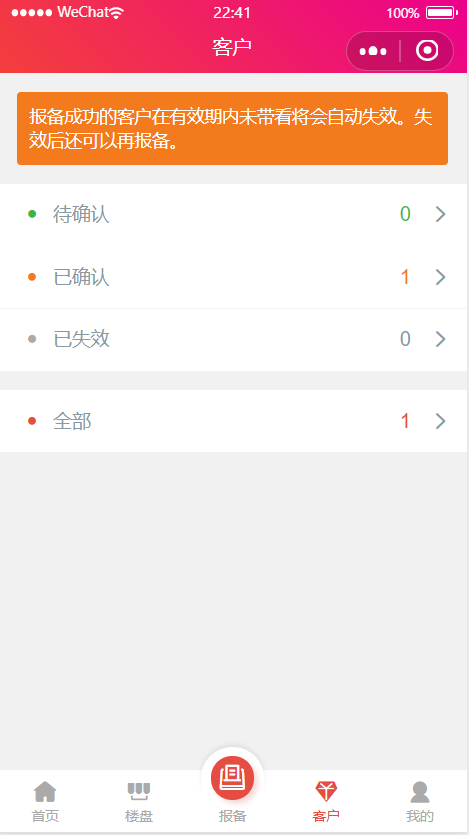Screen dimensions: 469x835
Task: Expand the 待确认 row chevron
Action: [440, 214]
